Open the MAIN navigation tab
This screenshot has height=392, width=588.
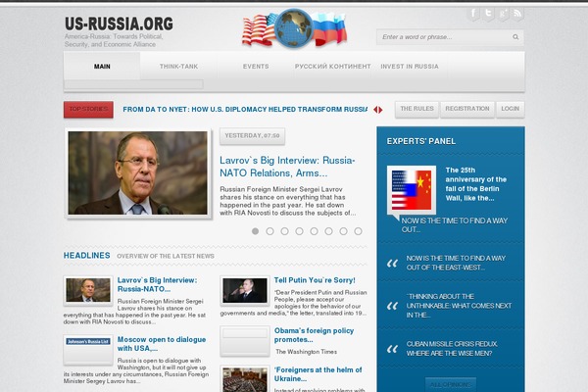tap(102, 66)
